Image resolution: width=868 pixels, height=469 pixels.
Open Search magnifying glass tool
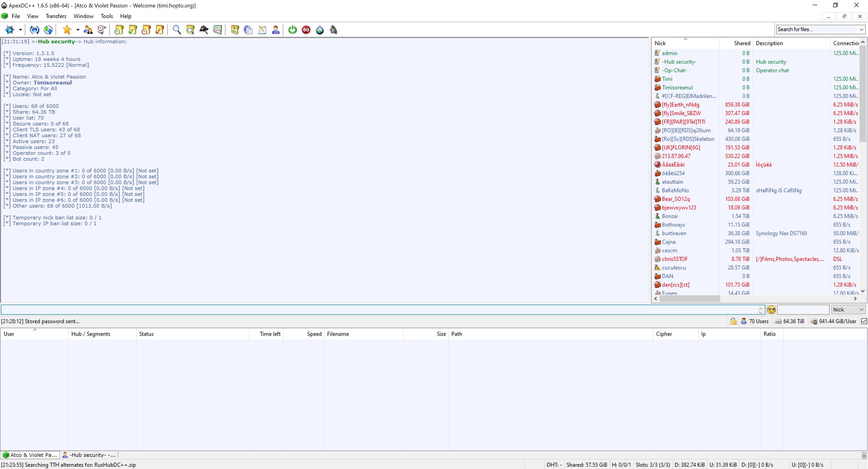(177, 30)
